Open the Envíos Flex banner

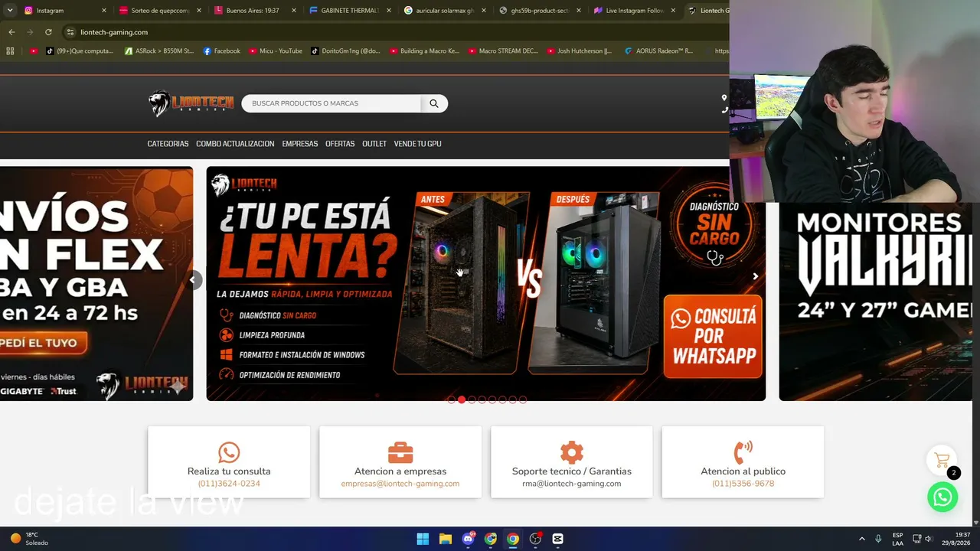(x=96, y=283)
